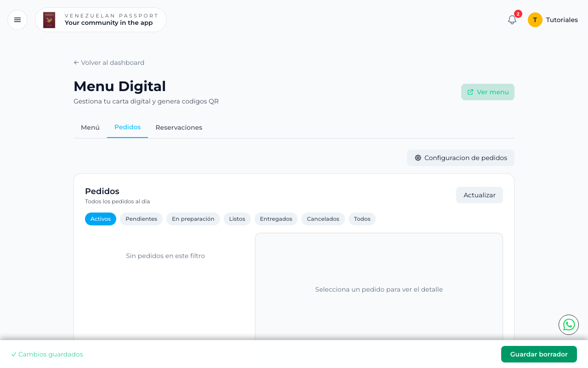Filter orders by En preparación
Image resolution: width=588 pixels, height=368 pixels.
[193, 219]
